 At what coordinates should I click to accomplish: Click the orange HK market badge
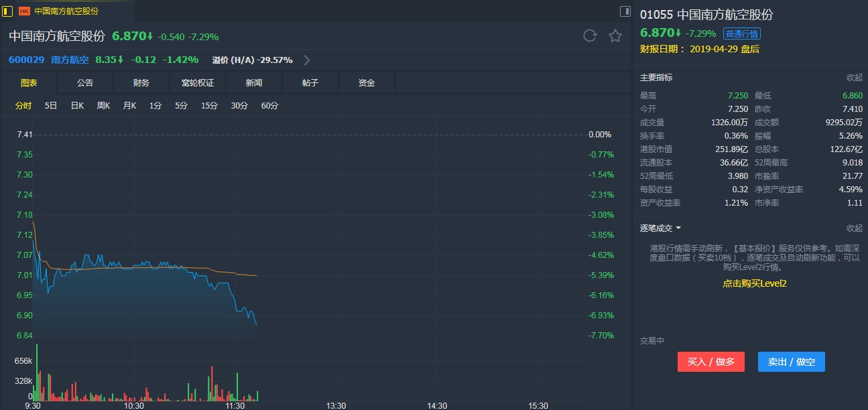(x=24, y=11)
